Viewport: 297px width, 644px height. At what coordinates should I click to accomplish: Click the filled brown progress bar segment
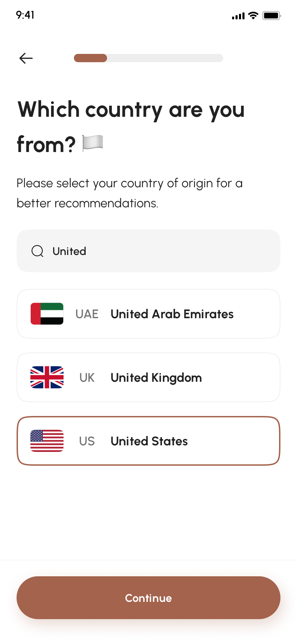pos(90,58)
